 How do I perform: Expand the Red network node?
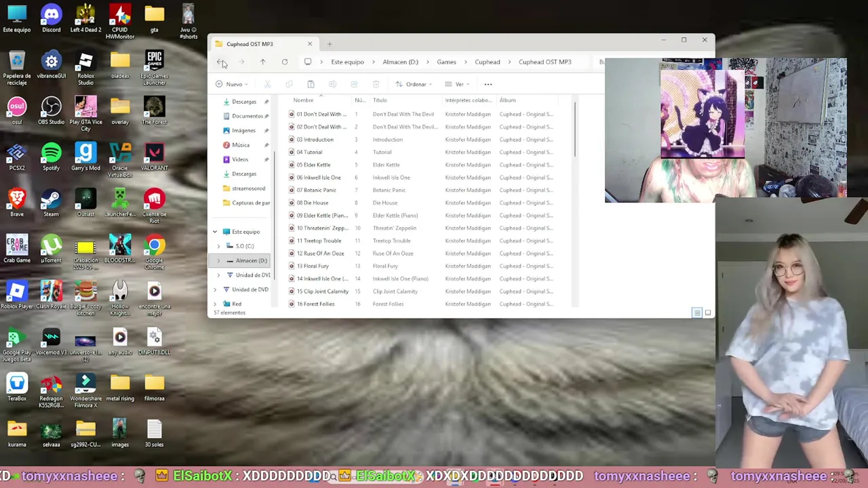pos(215,304)
